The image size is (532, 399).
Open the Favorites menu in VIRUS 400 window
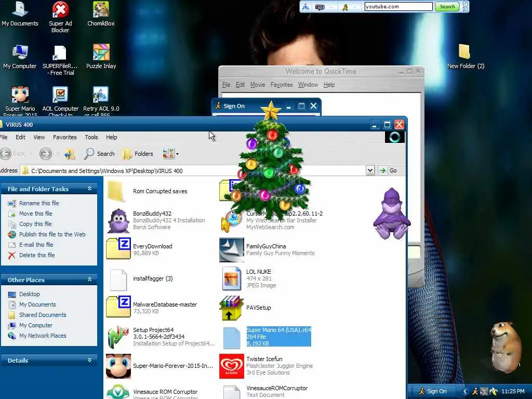[64, 137]
